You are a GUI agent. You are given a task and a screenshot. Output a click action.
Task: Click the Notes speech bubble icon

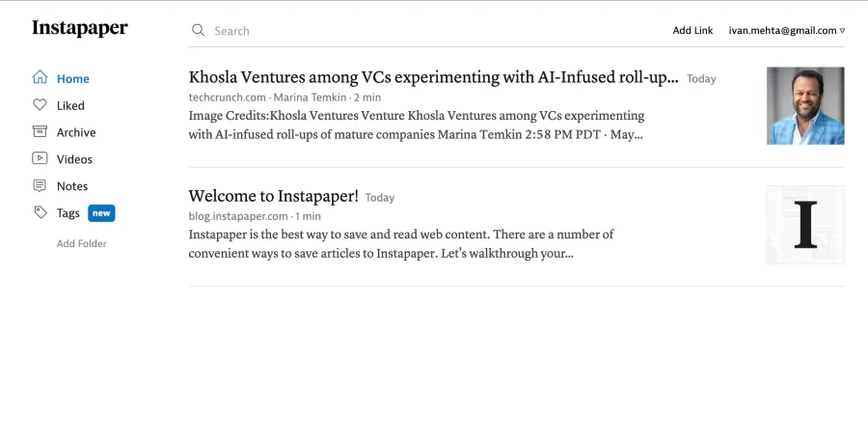[40, 185]
